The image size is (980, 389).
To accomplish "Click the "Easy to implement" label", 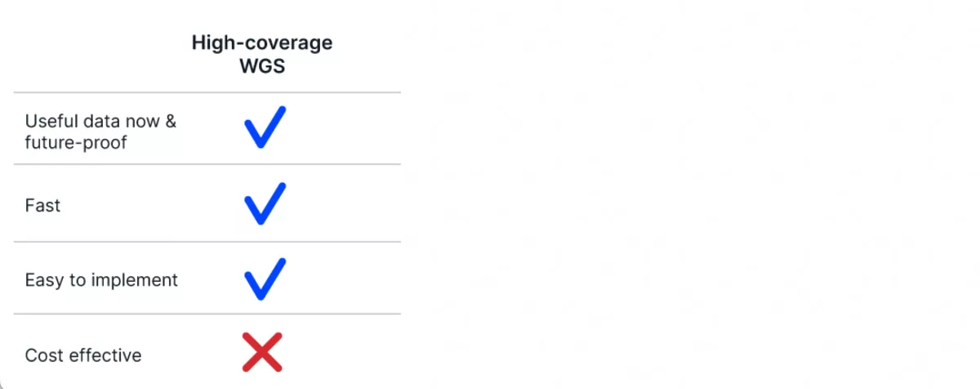I will pyautogui.click(x=101, y=280).
